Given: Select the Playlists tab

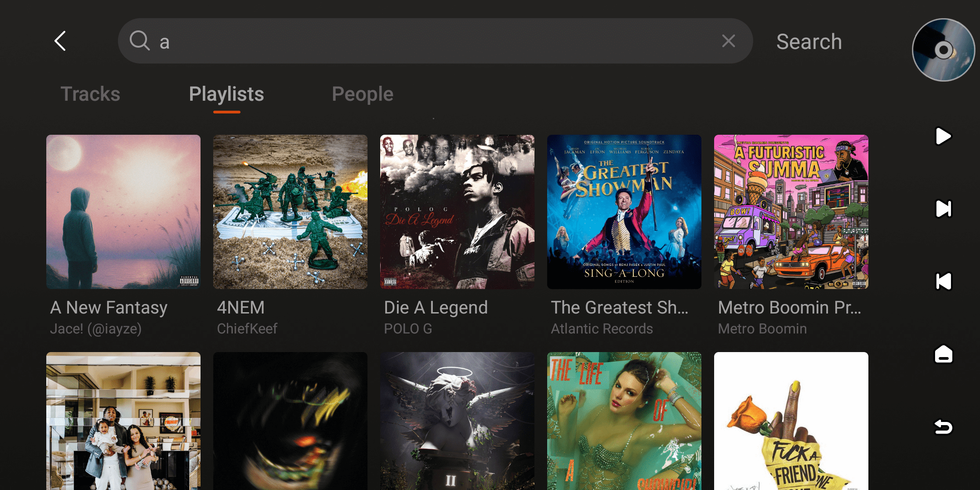Looking at the screenshot, I should pos(226,94).
